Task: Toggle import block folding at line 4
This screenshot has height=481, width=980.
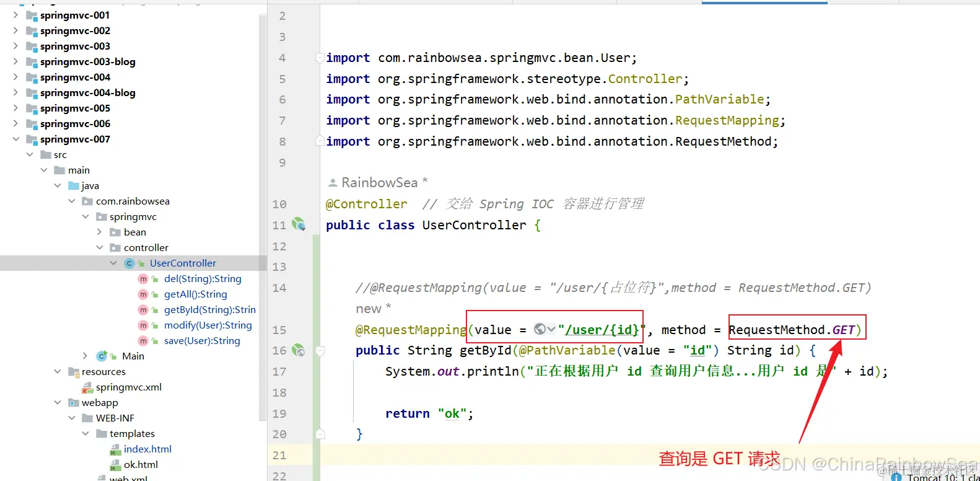Action: [320, 58]
